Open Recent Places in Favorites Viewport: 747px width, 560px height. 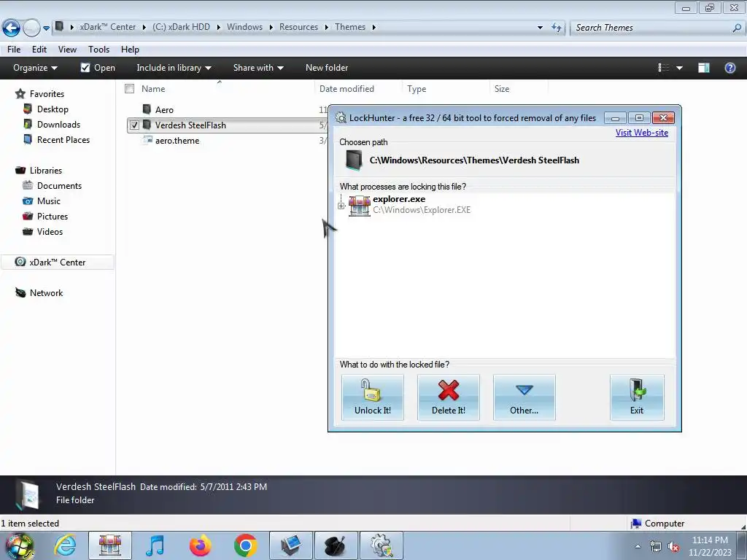coord(63,139)
